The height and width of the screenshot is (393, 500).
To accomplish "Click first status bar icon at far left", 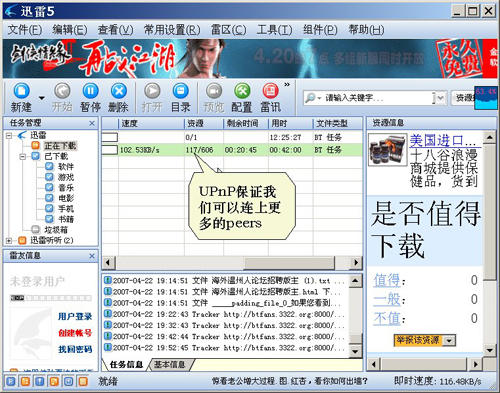I will [11, 381].
